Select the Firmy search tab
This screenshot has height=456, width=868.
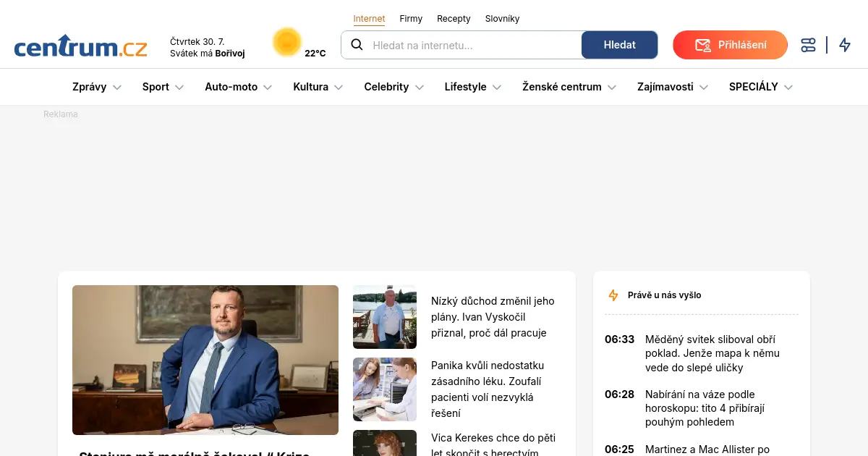point(411,19)
